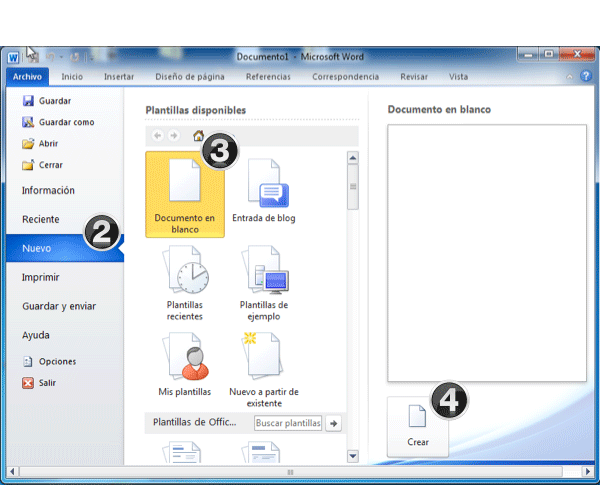The height and width of the screenshot is (485, 600).
Task: Click the horizontal scrollbar right arrow
Action: pos(587,472)
